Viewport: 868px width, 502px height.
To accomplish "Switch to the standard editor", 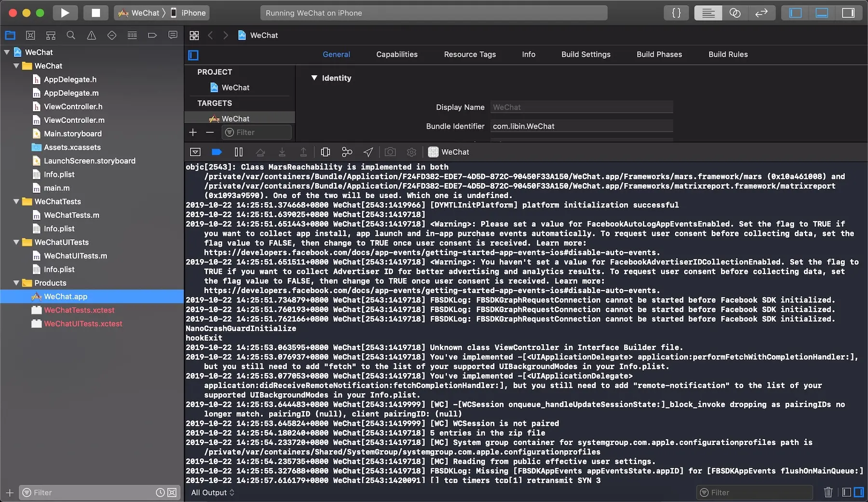I will [708, 13].
